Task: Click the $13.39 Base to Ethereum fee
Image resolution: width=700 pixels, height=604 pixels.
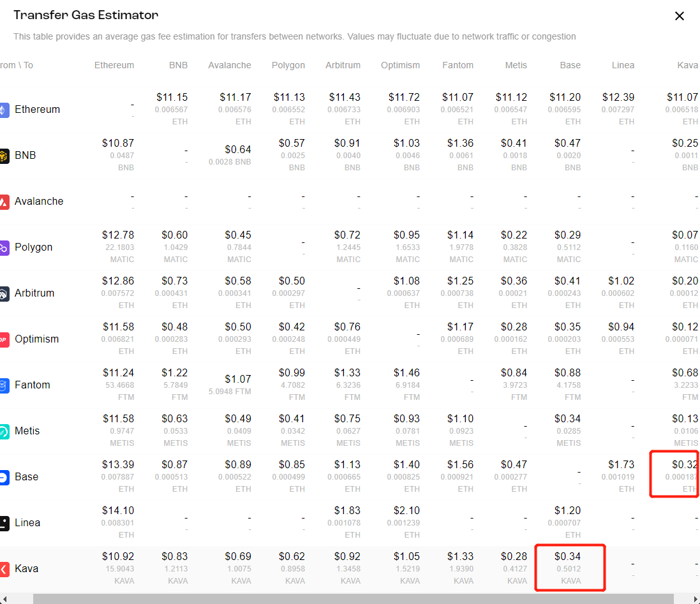Action: coord(118,465)
